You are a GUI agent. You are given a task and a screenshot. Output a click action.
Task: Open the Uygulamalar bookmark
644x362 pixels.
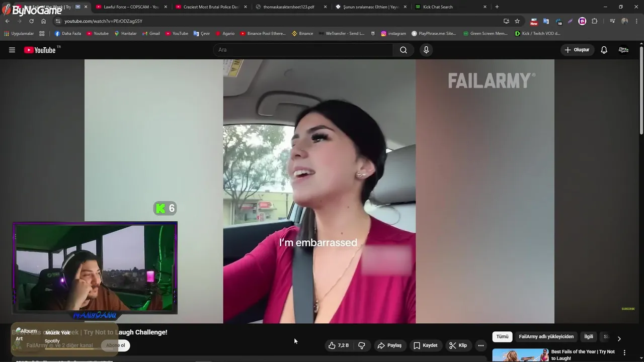click(19, 34)
